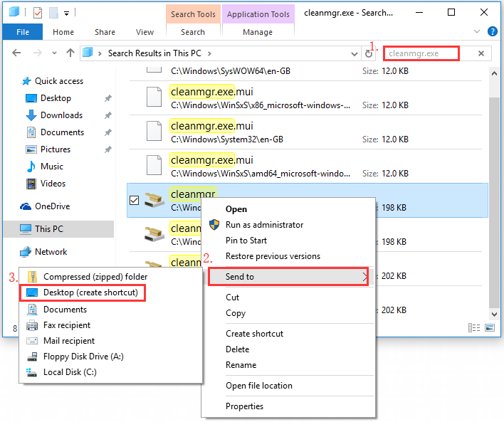Expand the Send to submenu
This screenshot has width=504, height=422.
click(288, 276)
